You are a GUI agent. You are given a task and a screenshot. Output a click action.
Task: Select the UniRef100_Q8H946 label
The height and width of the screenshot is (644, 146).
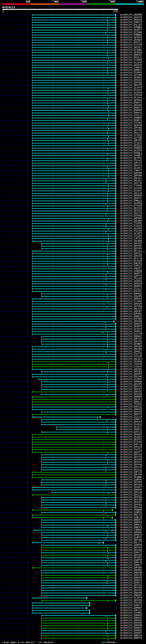(x=131, y=490)
